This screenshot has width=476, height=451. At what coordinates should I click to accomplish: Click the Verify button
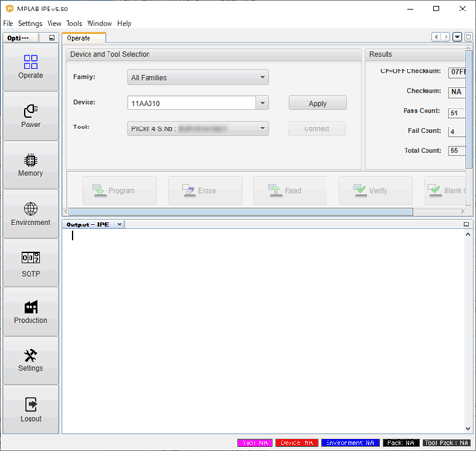[x=376, y=190]
